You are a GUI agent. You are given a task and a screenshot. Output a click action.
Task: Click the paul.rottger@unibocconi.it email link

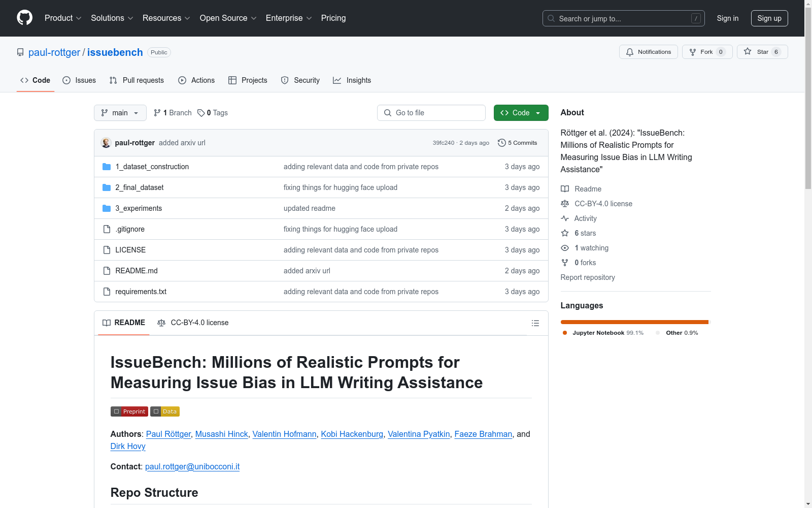192,466
